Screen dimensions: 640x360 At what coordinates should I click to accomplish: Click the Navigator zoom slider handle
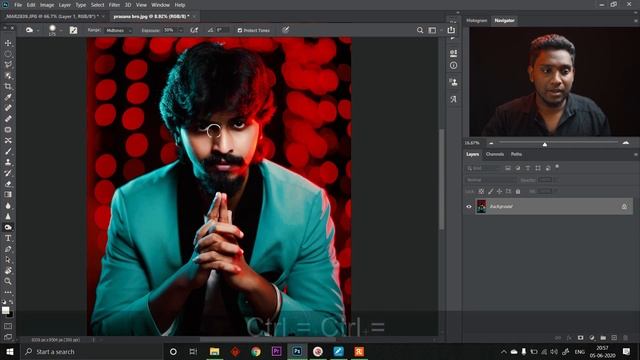tap(544, 144)
